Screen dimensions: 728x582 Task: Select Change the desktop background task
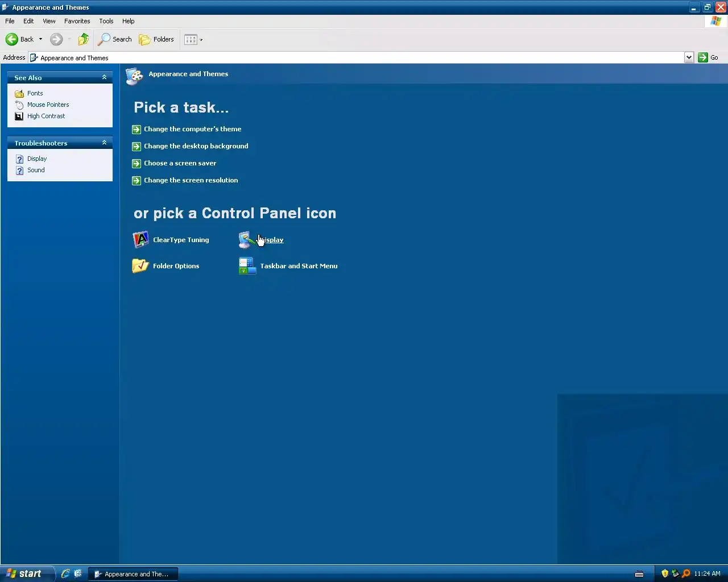[196, 146]
